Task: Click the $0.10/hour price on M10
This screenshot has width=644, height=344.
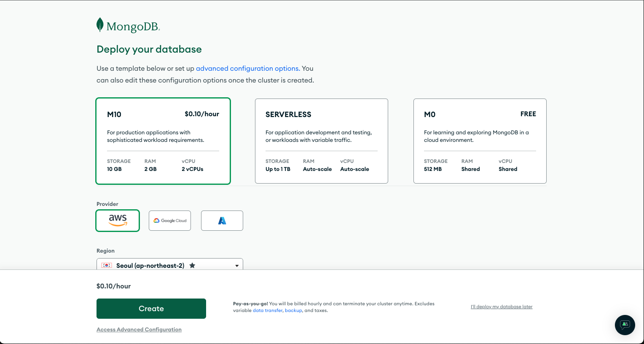Action: pos(202,114)
